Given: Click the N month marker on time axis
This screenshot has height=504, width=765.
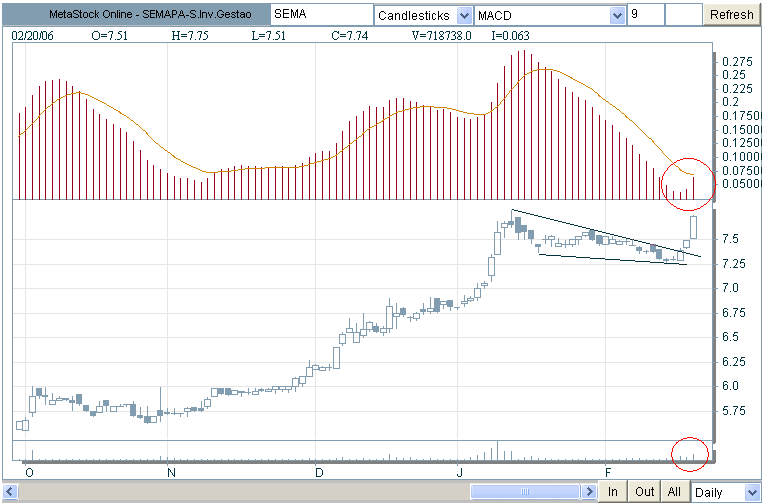Looking at the screenshot, I should (x=172, y=472).
